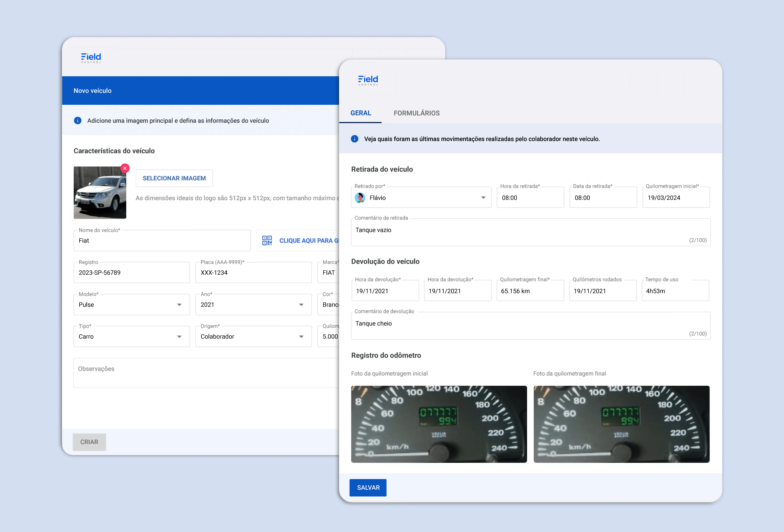The image size is (784, 532).
Task: Focus the Tempo de uso field
Action: pos(675,291)
